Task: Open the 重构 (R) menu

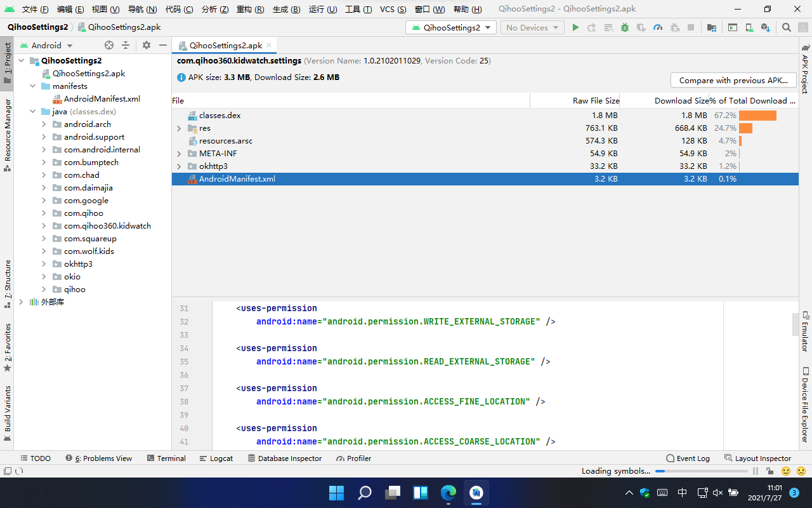Action: 250,10
